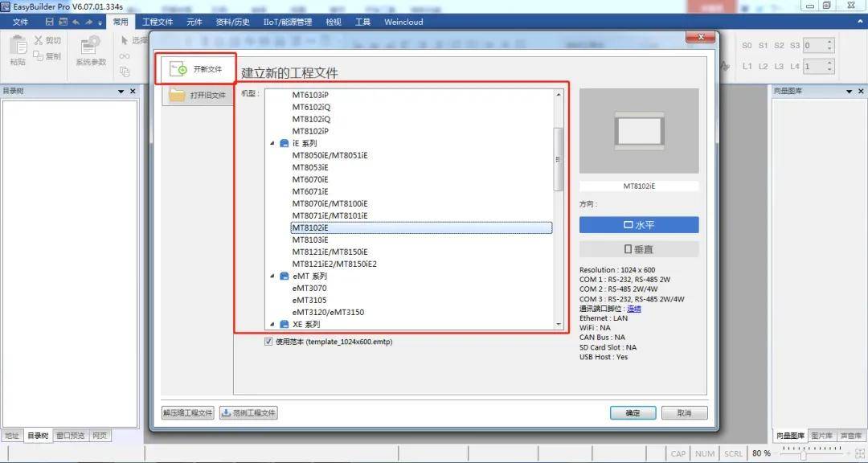Open the 通讯端口脚位 连结 link
This screenshot has height=463, width=868.
point(634,309)
